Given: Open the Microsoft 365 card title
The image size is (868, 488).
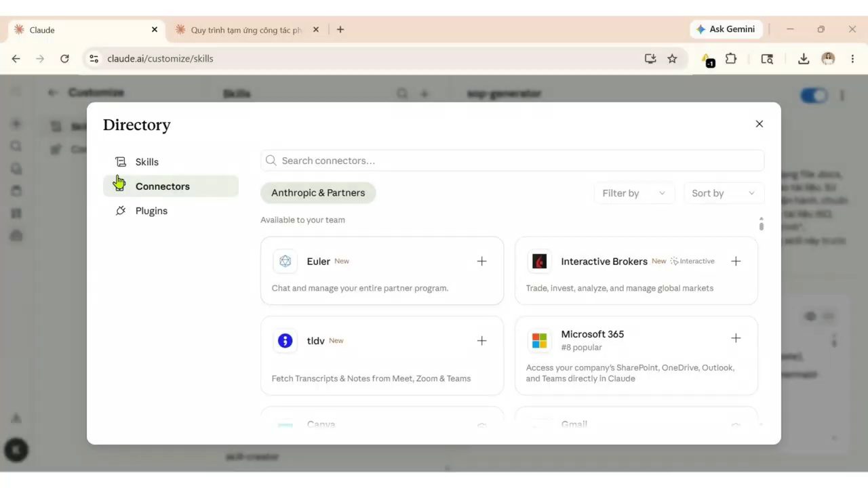Looking at the screenshot, I should click(592, 334).
